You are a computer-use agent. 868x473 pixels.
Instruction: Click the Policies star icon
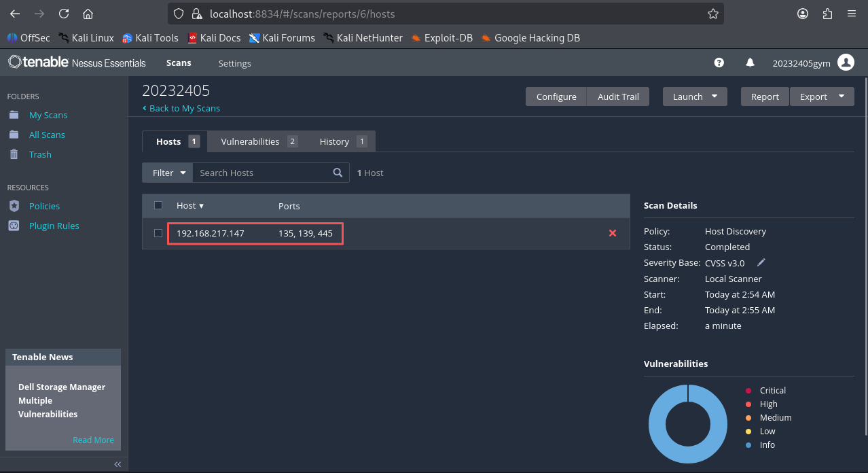14,206
